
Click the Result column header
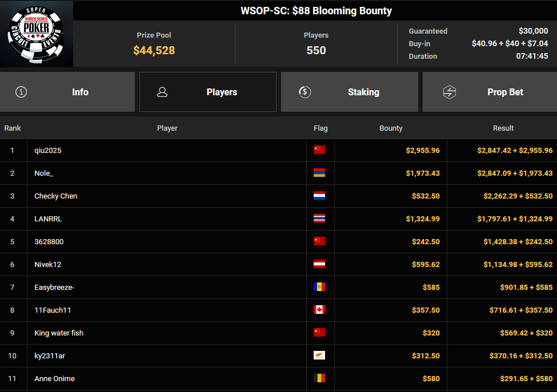(x=503, y=128)
